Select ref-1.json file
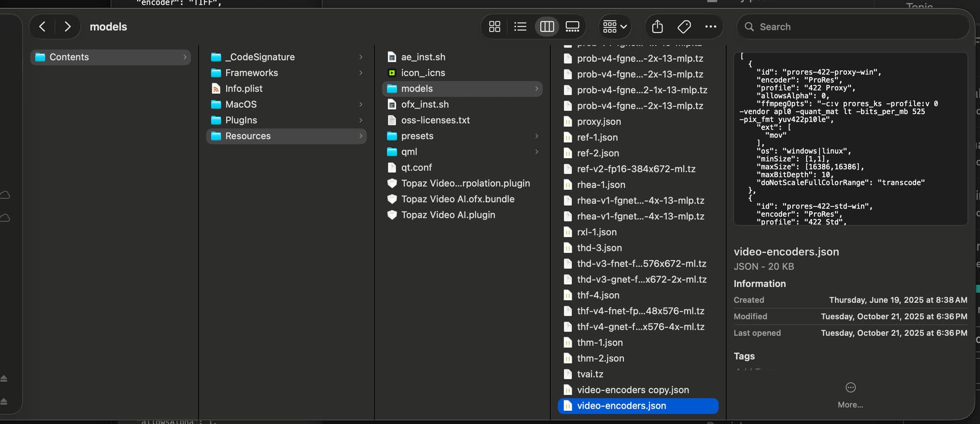Screen dimensions: 980x424 pyautogui.click(x=638, y=138)
